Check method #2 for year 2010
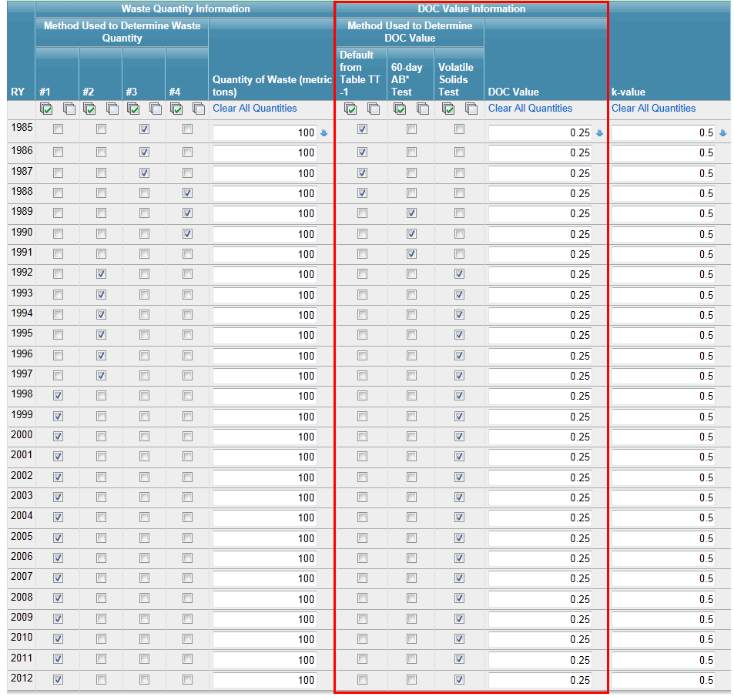This screenshot has height=700, width=734. (x=101, y=638)
